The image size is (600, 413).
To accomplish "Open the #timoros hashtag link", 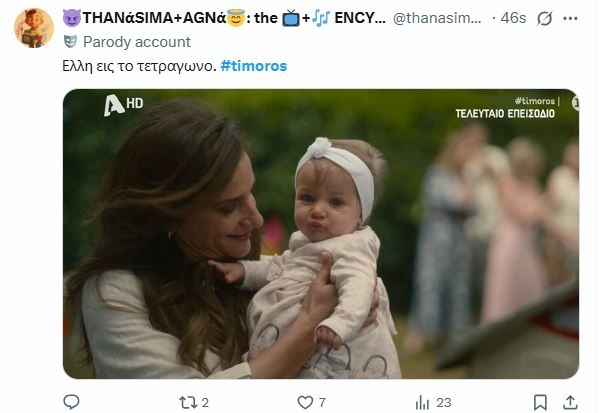I will click(254, 66).
